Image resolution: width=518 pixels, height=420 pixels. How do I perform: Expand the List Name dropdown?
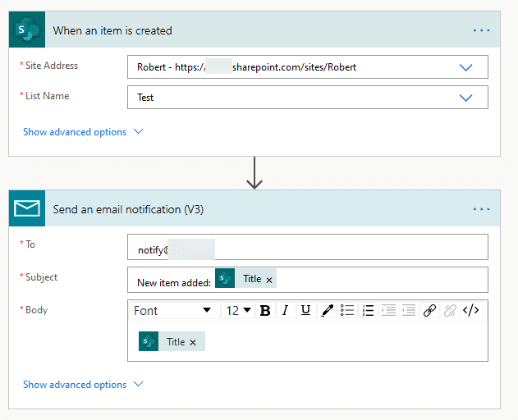click(x=465, y=98)
